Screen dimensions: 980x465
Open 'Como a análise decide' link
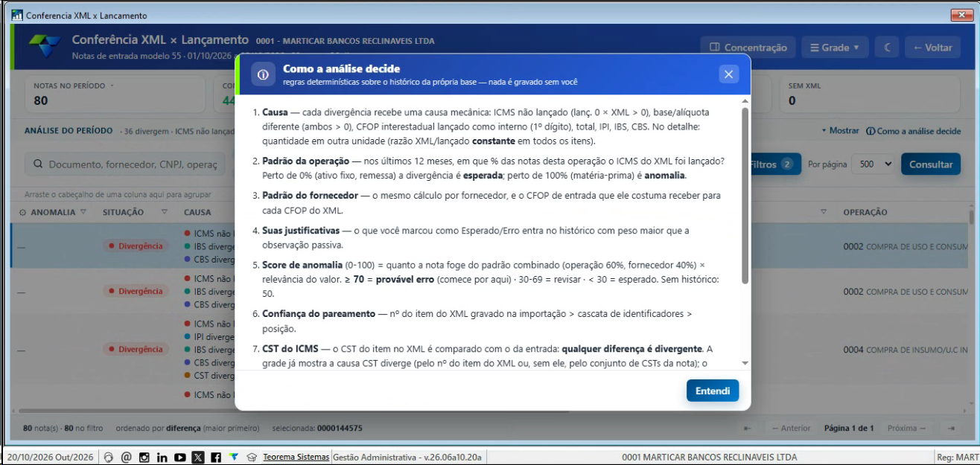913,131
